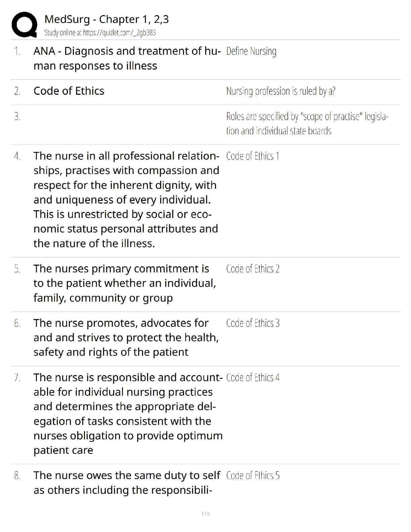This screenshot has height=532, width=411.
Task: Click 'Nursing profession is ruled by a?' text
Action: click(280, 91)
